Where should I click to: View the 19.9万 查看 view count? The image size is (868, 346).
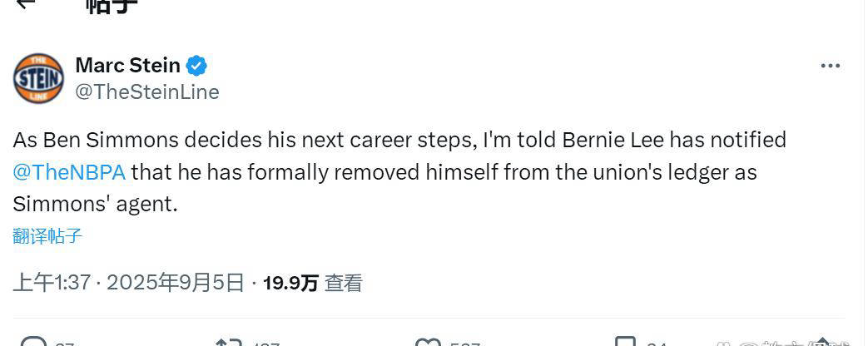pyautogui.click(x=313, y=283)
